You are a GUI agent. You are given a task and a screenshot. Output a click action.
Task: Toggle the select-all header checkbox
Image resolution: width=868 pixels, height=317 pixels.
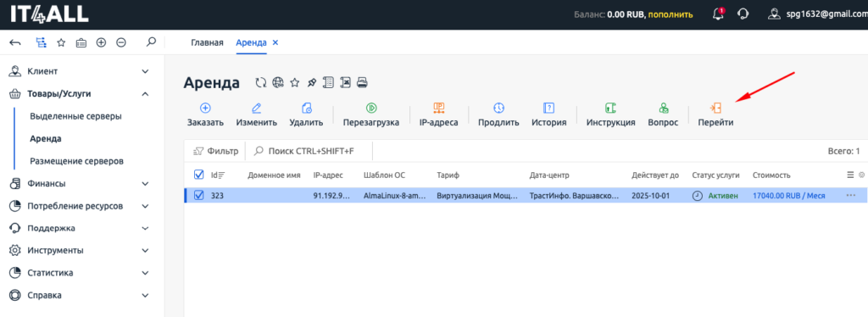click(199, 175)
